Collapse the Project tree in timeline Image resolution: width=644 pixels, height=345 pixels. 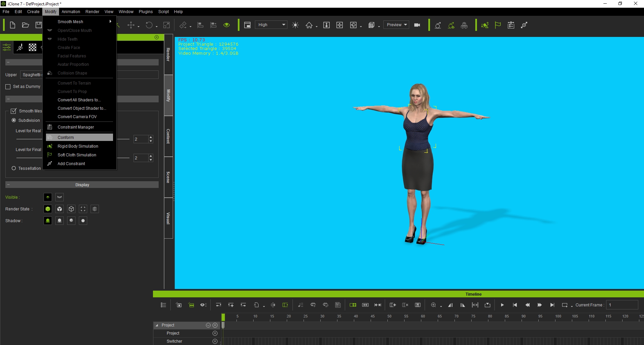tap(157, 325)
